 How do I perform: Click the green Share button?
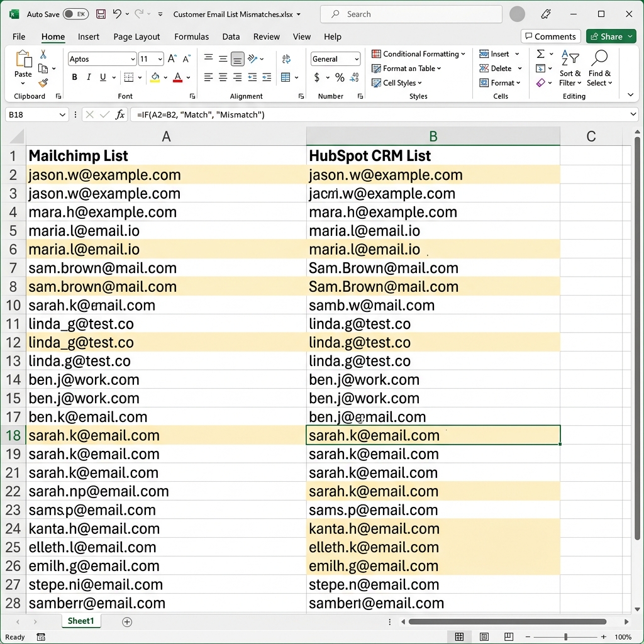tap(610, 36)
